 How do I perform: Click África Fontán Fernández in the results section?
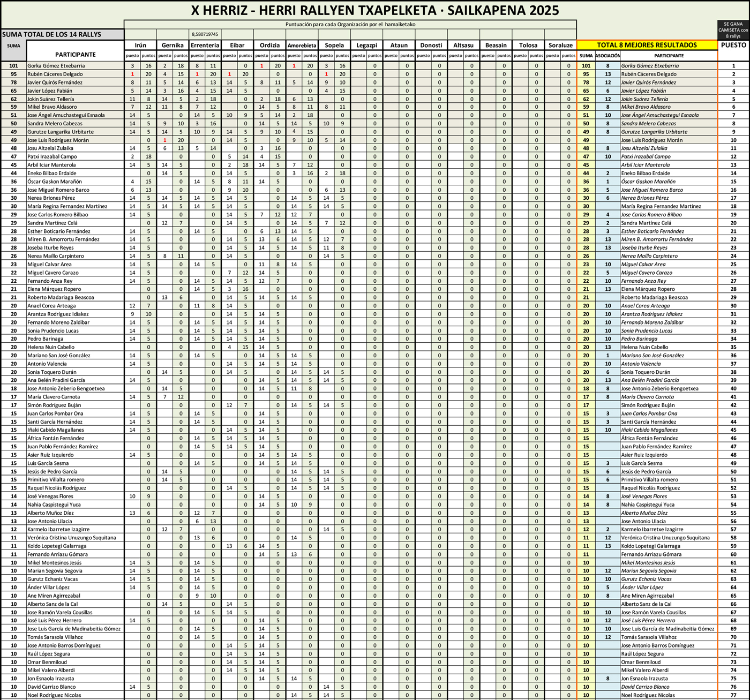(x=649, y=438)
